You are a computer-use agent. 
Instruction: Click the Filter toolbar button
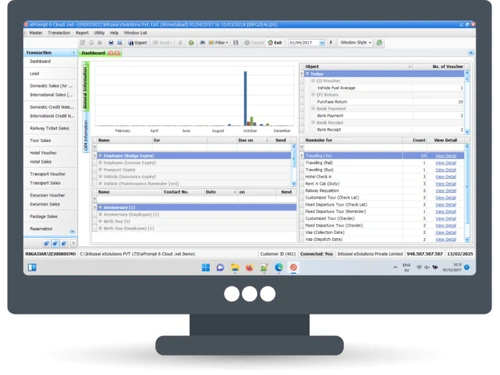[x=219, y=43]
